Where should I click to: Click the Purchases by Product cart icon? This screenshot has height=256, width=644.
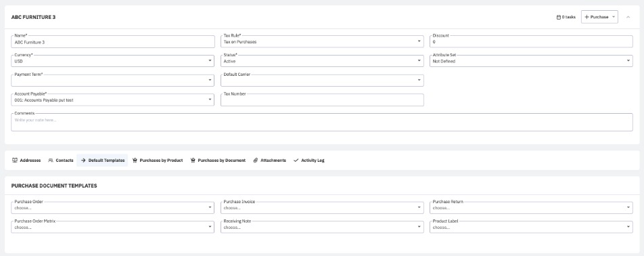point(135,161)
